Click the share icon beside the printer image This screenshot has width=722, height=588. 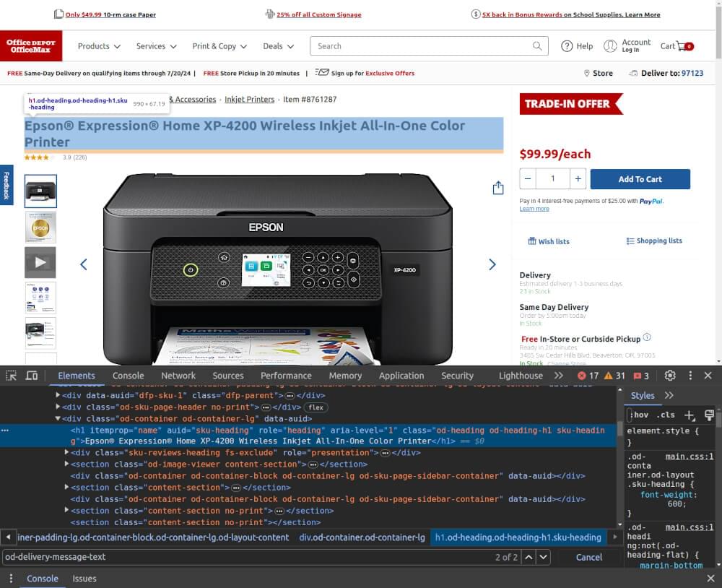[x=497, y=186]
